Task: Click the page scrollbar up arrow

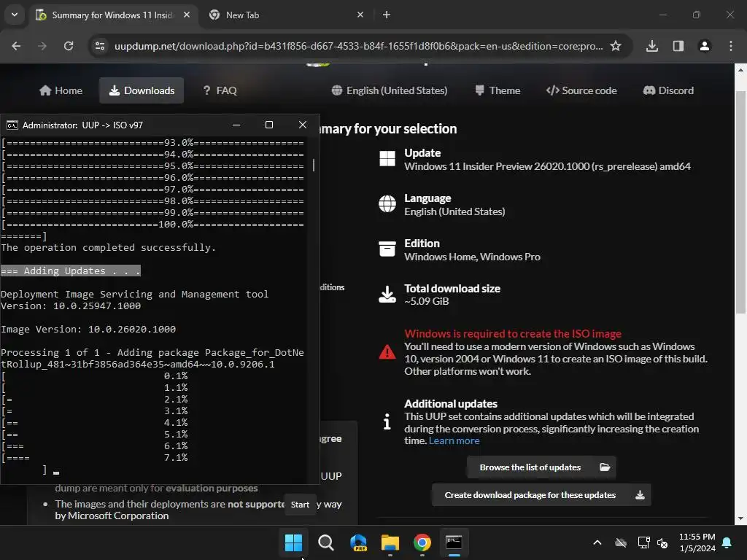Action: (x=740, y=69)
